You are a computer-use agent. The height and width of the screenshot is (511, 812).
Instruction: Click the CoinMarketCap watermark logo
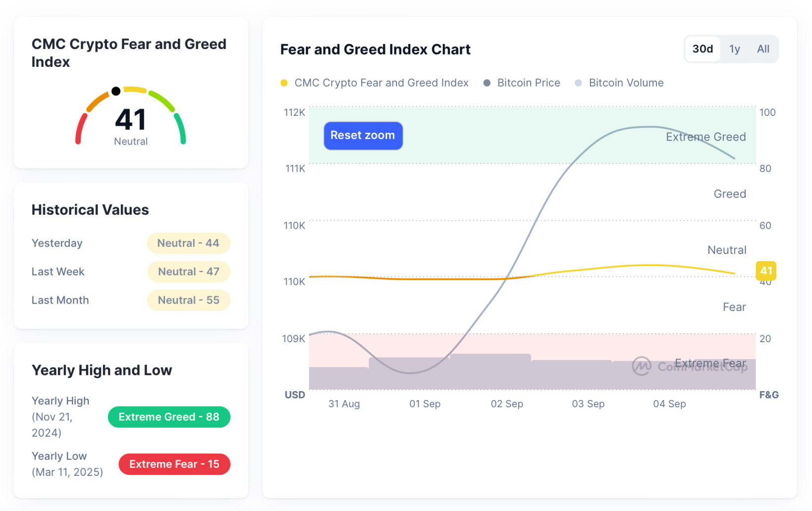pyautogui.click(x=642, y=366)
